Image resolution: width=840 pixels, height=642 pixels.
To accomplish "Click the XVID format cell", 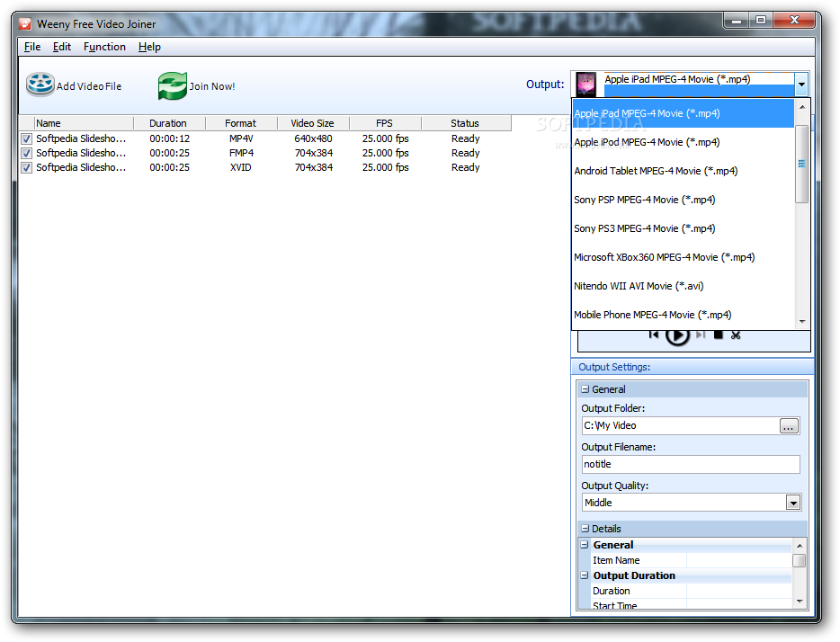I will click(x=241, y=167).
